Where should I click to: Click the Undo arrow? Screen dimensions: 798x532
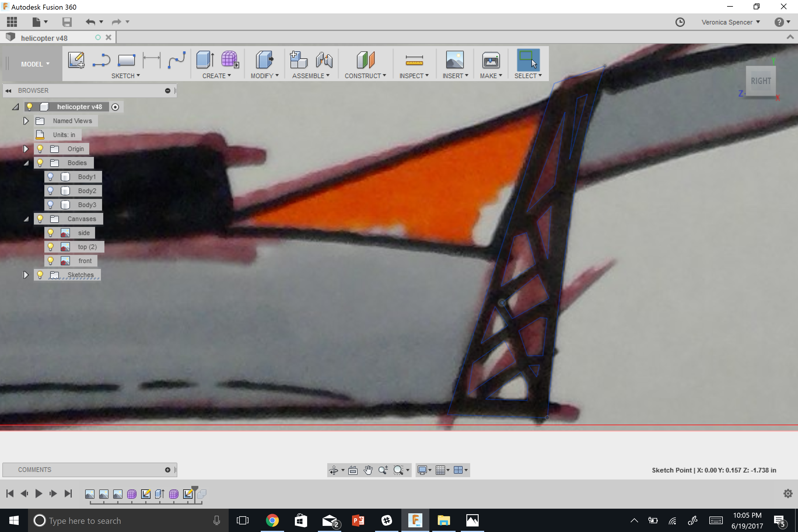tap(90, 22)
